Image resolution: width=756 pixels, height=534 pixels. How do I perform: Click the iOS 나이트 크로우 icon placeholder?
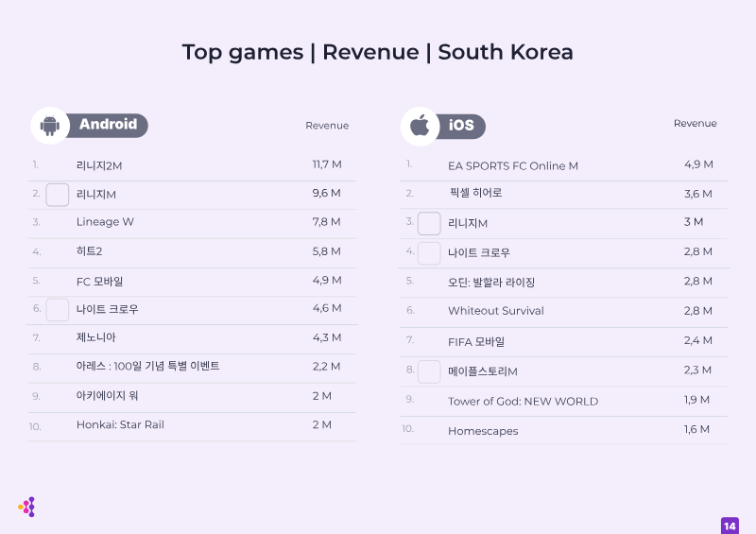coord(429,253)
